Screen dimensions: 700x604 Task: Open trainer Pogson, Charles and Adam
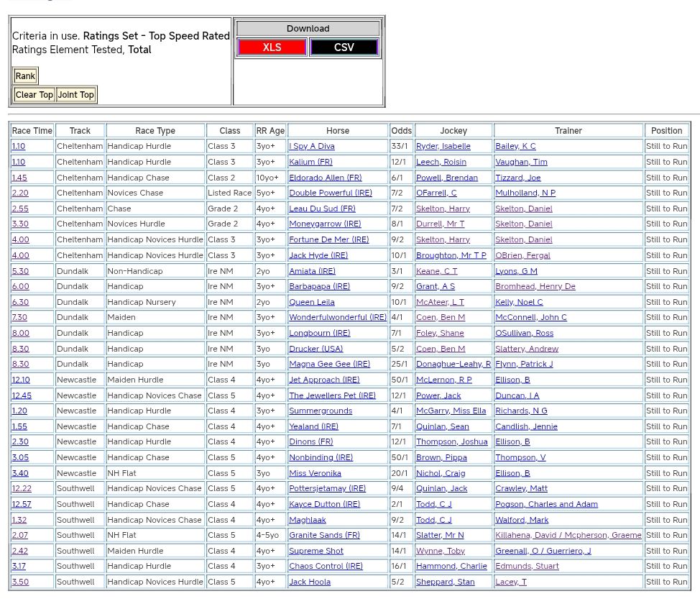click(546, 504)
